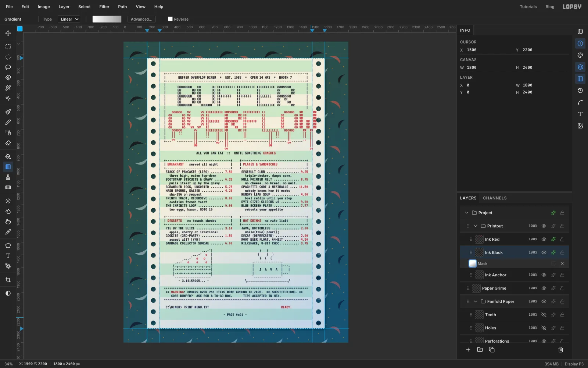588x368 pixels.
Task: Select the Rectangular Marquee tool
Action: point(8,47)
